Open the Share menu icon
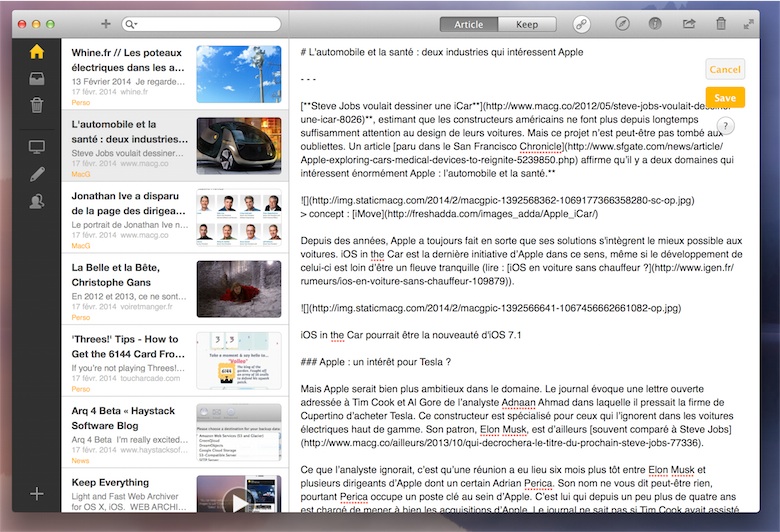This screenshot has width=780, height=532. click(689, 23)
